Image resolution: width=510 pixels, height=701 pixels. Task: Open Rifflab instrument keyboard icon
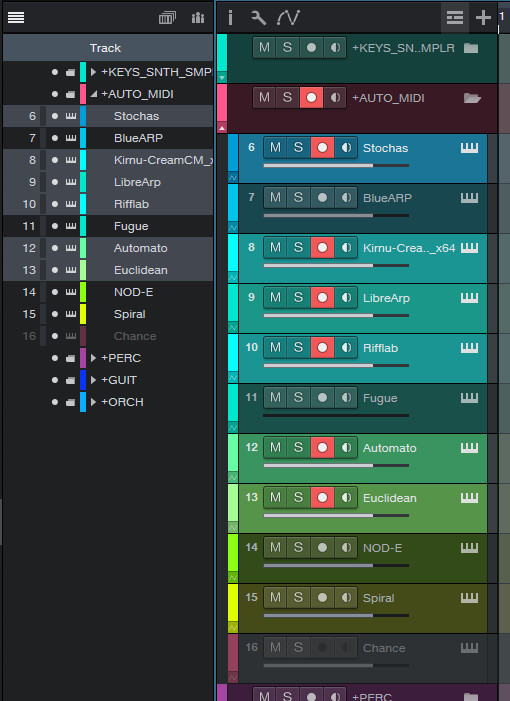coord(469,348)
